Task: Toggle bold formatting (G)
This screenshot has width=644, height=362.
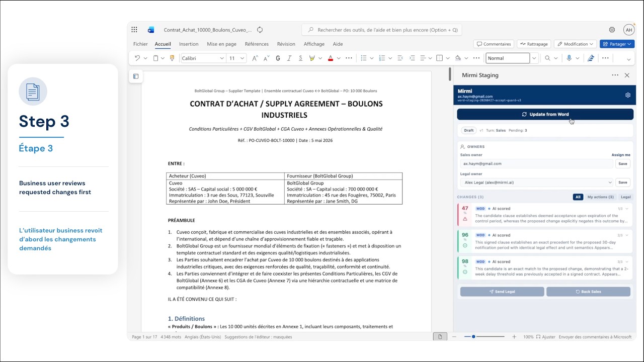Action: pos(278,58)
